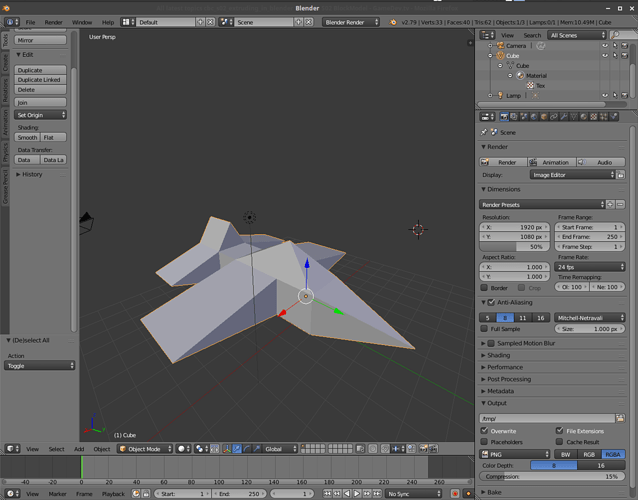
Task: Click the Duplicate Linked button
Action: [40, 80]
